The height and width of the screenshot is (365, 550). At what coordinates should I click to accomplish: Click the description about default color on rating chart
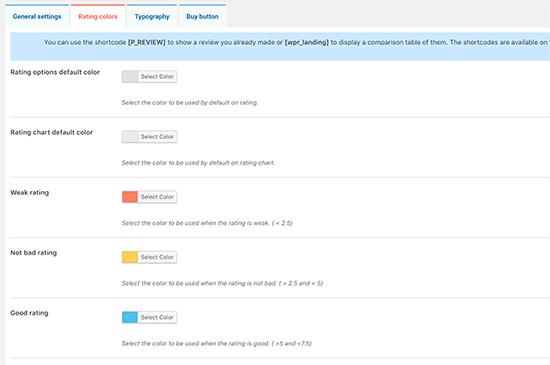coord(198,163)
